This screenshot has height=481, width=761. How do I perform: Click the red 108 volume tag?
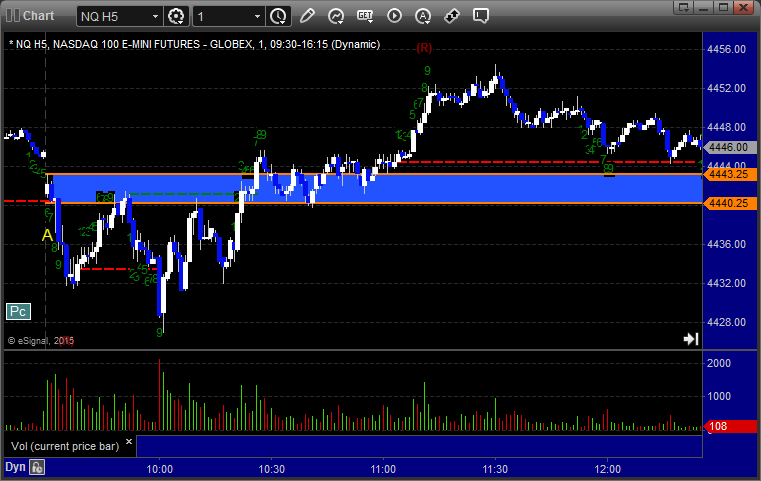click(x=730, y=426)
